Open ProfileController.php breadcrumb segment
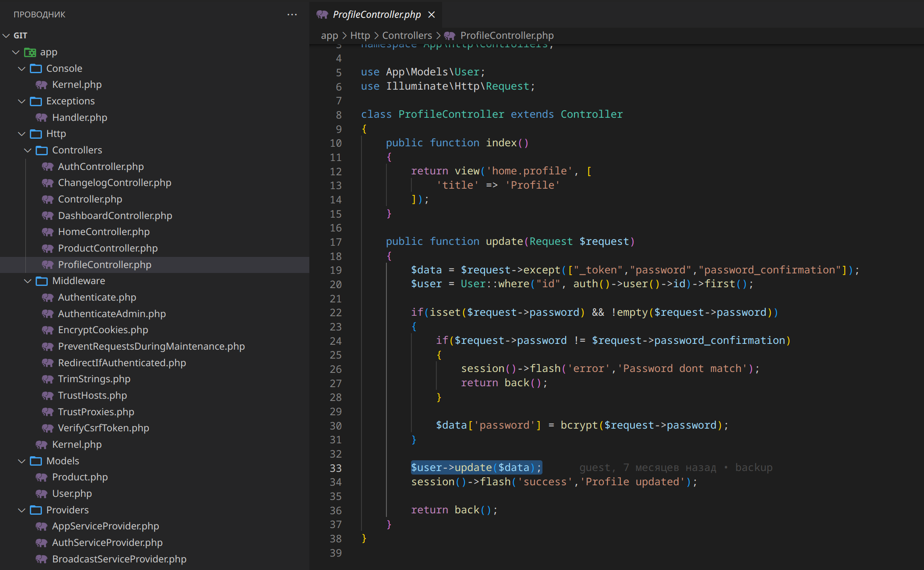Screen dimensions: 924x570 [x=507, y=36]
